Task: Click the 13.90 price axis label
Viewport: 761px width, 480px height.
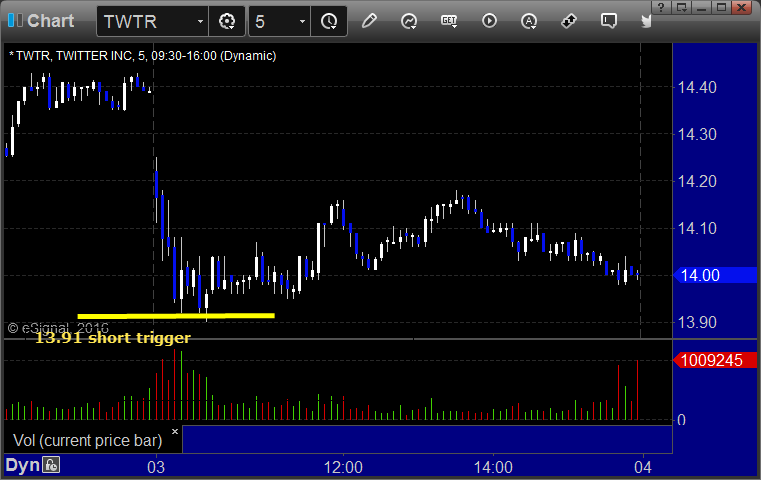Action: coord(697,322)
